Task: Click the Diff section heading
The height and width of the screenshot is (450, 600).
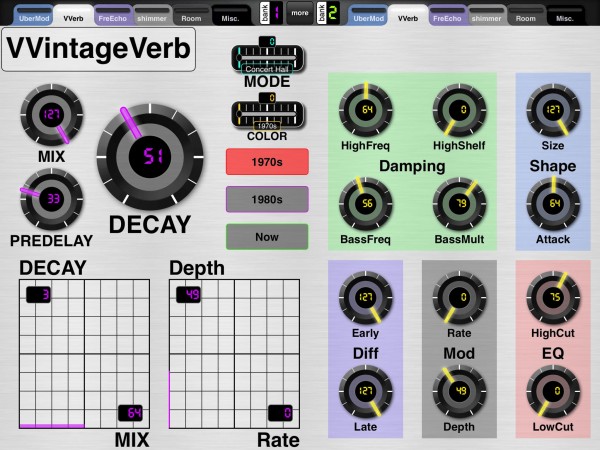Action: click(x=365, y=353)
